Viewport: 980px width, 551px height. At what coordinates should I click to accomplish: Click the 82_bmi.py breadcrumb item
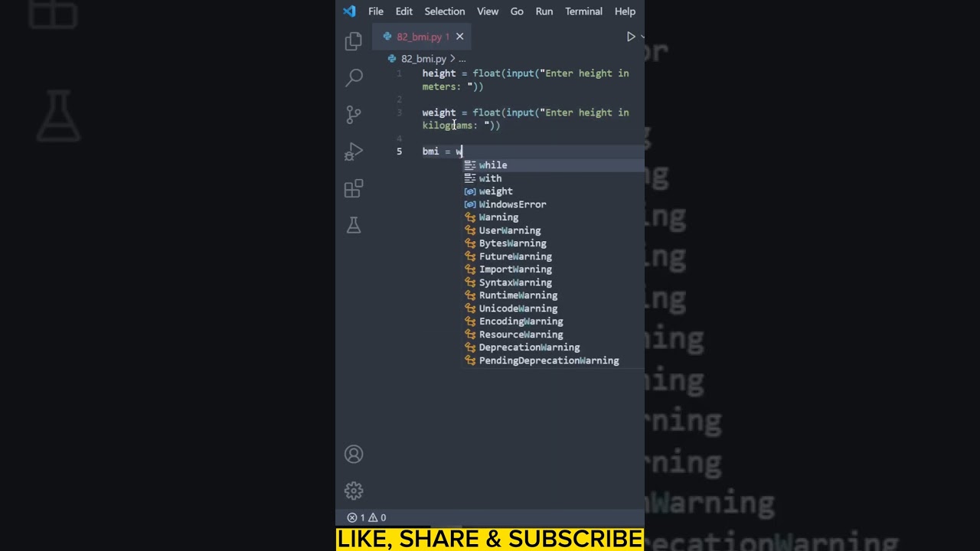pos(423,59)
